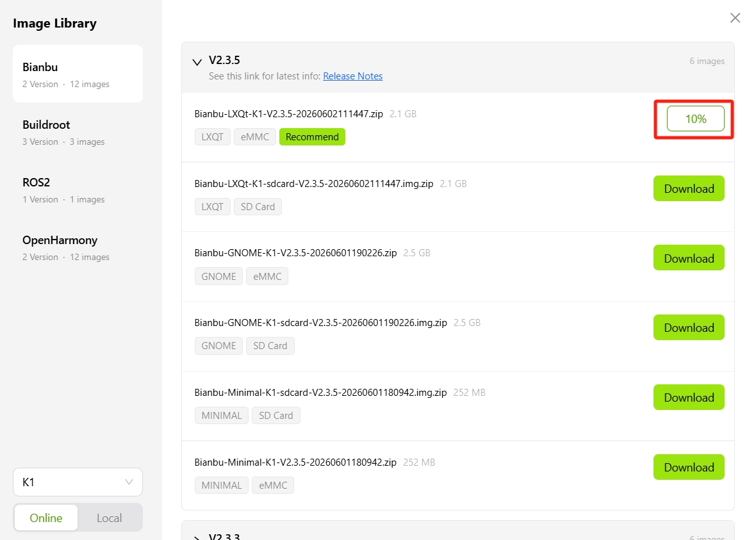Download Bianbu-GNOME-K1-V2.3.5 eMMC zip

(x=689, y=258)
